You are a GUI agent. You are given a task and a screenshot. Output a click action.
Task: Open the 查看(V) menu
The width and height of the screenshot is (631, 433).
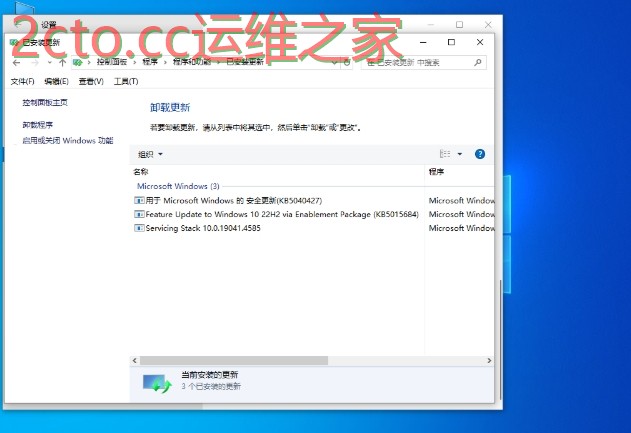pyautogui.click(x=91, y=82)
